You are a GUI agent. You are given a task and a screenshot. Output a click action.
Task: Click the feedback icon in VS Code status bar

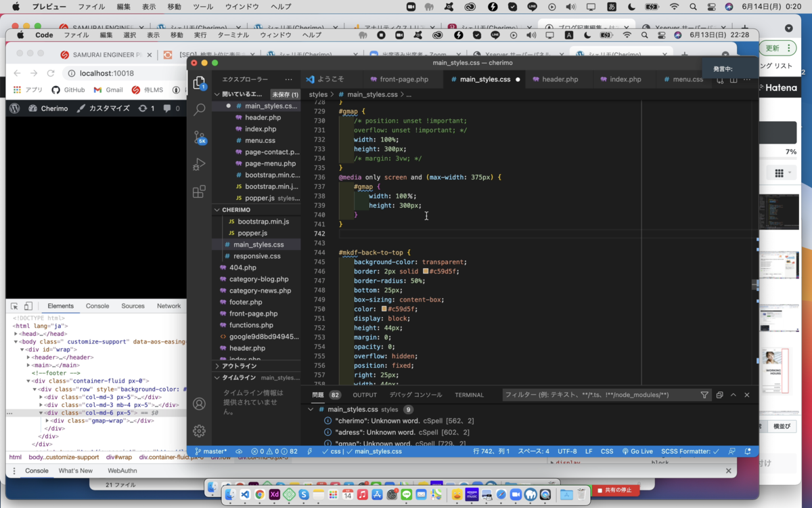click(732, 451)
